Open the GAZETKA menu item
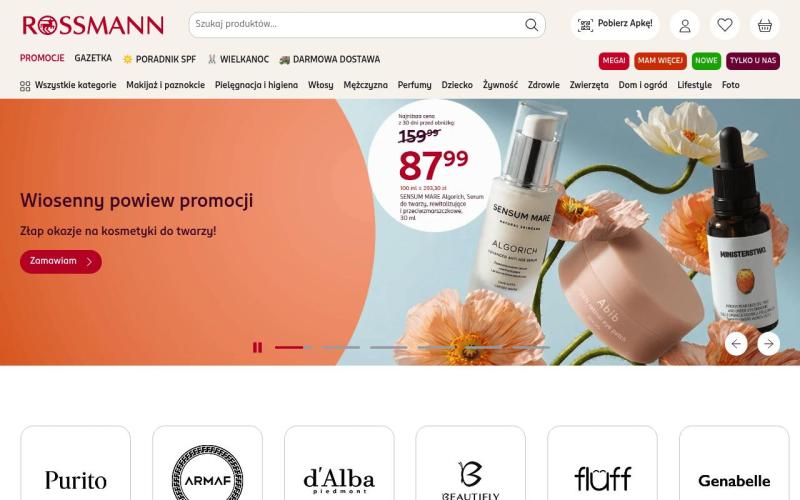Viewport: 800px width, 500px height. tap(93, 58)
